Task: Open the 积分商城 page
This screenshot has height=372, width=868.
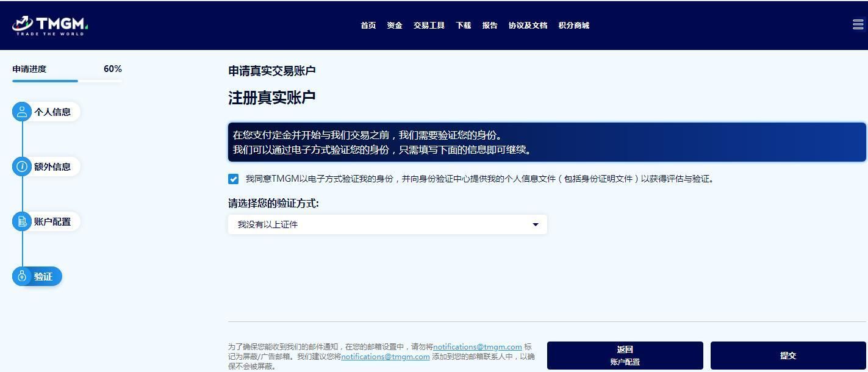Action: pos(573,25)
